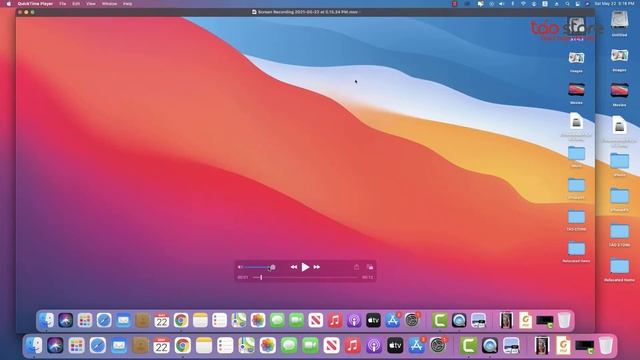Open Safari in the lower system Dock
The image size is (640, 360).
tap(98, 346)
